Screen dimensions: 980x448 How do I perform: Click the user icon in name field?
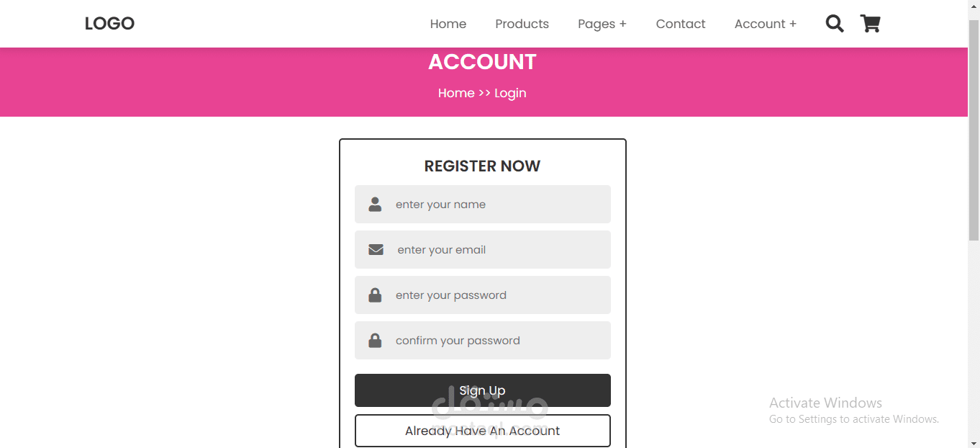pyautogui.click(x=375, y=205)
